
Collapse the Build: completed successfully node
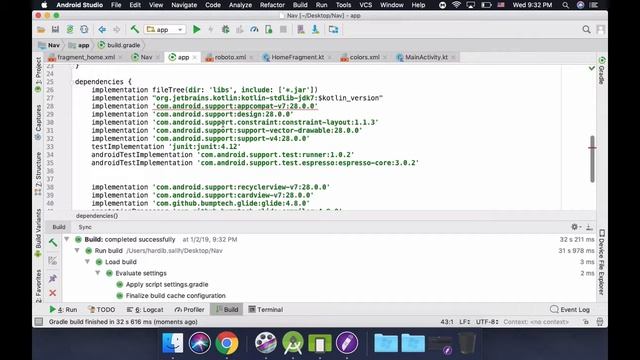tap(67, 239)
